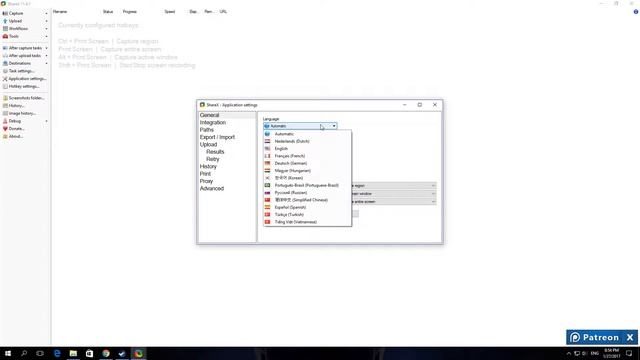Open dropdown ending with 'window'
The image size is (640, 360).
point(394,193)
